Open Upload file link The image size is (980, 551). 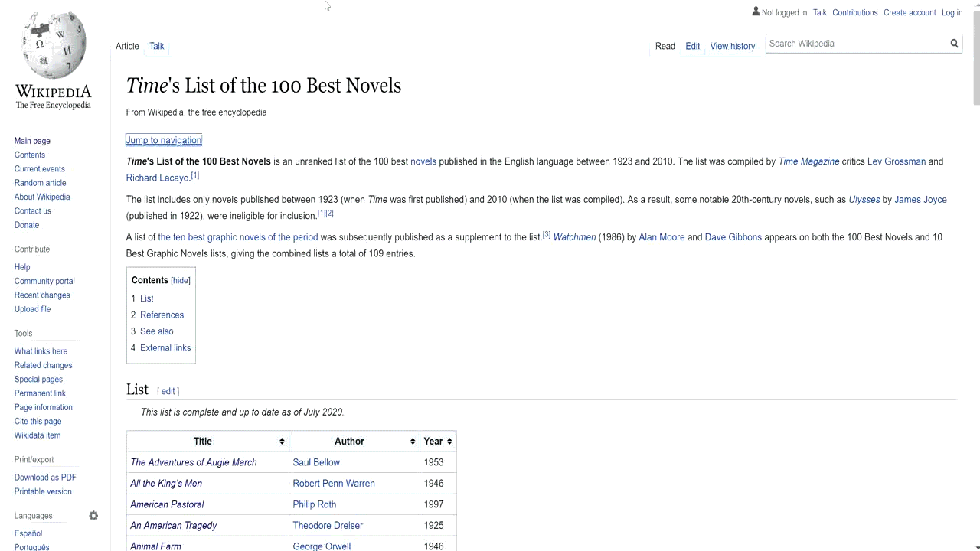pos(33,309)
